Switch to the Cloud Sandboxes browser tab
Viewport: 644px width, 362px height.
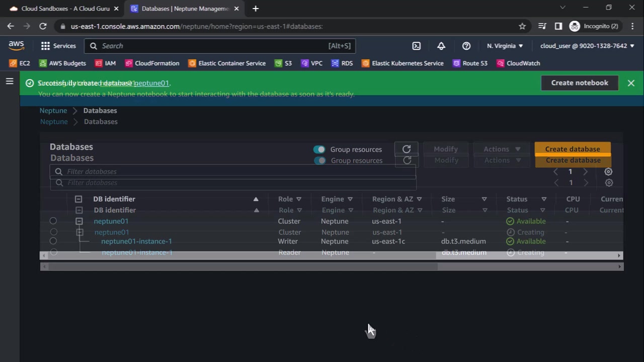click(65, 9)
